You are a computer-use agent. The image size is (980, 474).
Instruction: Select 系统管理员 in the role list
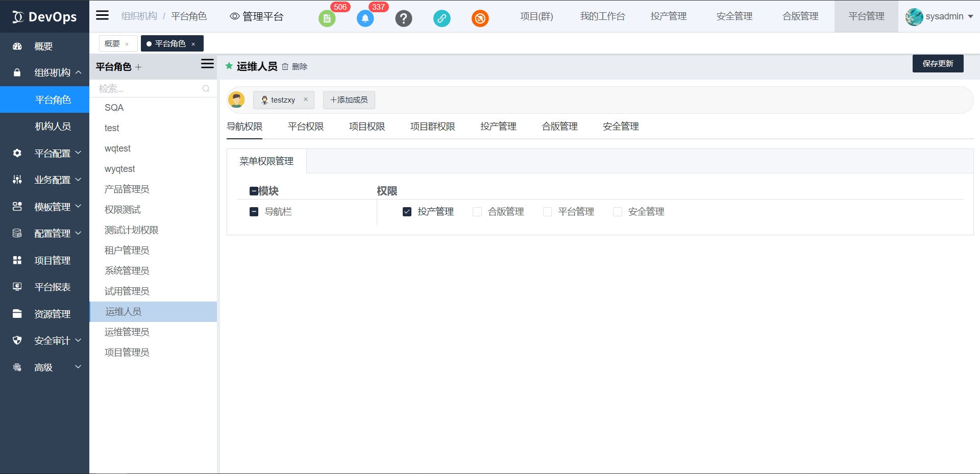point(127,270)
